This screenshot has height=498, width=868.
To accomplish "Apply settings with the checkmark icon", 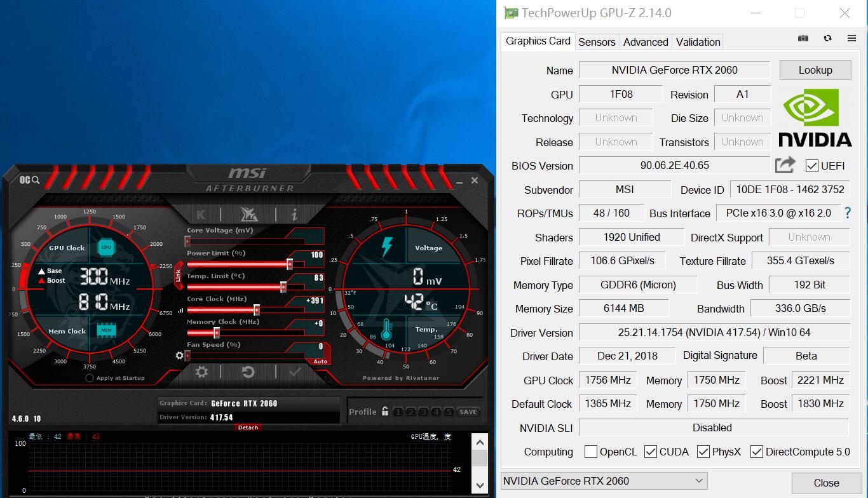I will coord(295,372).
